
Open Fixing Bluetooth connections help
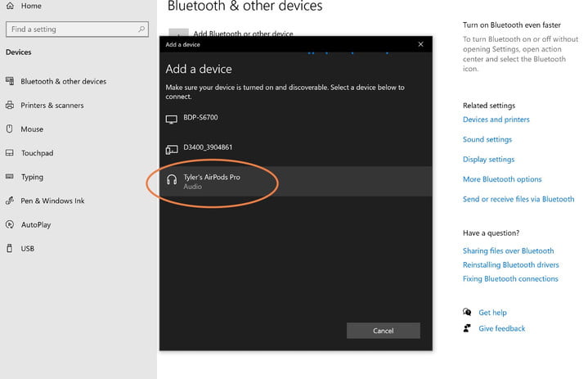pos(510,279)
